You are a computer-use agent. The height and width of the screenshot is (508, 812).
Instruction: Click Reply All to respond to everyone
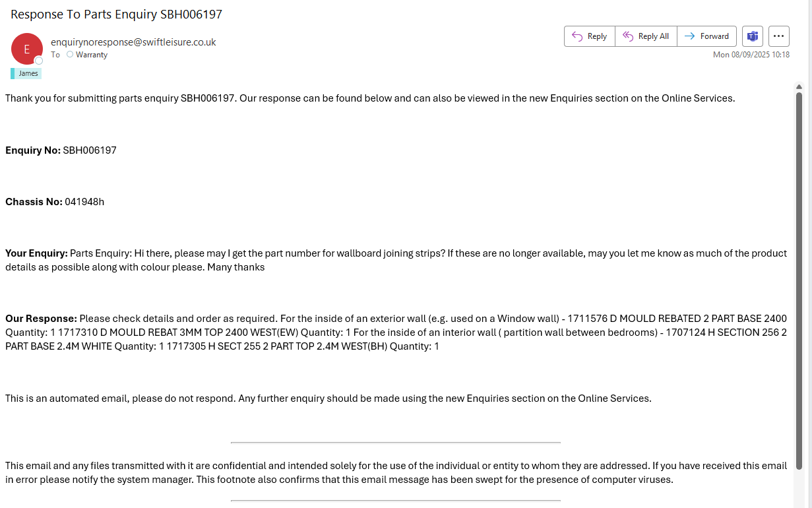tap(646, 36)
